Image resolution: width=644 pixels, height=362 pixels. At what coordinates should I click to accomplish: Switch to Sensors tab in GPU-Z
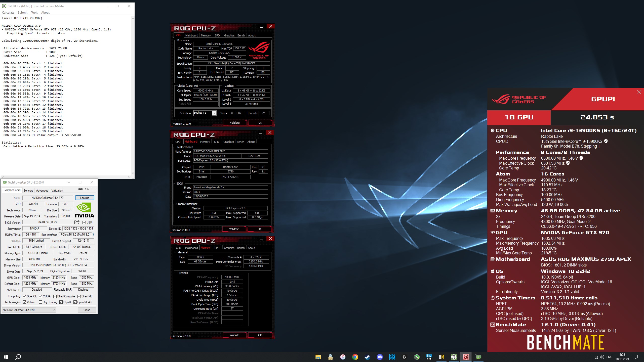[x=28, y=190]
